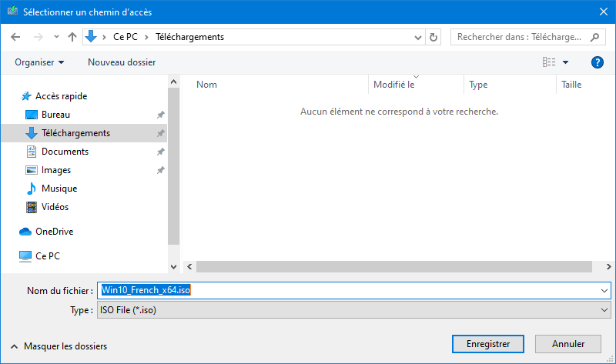This screenshot has height=364, width=616.
Task: Click the blue download arrow in address bar
Action: click(91, 36)
